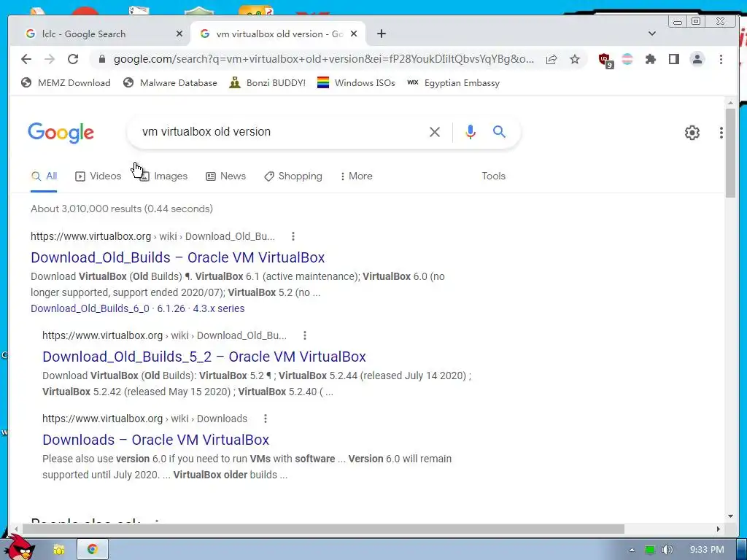This screenshot has height=560, width=747.
Task: Go back to the previous page
Action: 26,59
